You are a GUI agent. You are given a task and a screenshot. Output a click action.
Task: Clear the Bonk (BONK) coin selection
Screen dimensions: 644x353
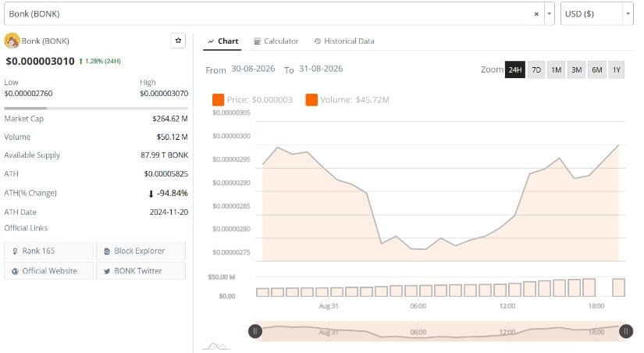536,14
